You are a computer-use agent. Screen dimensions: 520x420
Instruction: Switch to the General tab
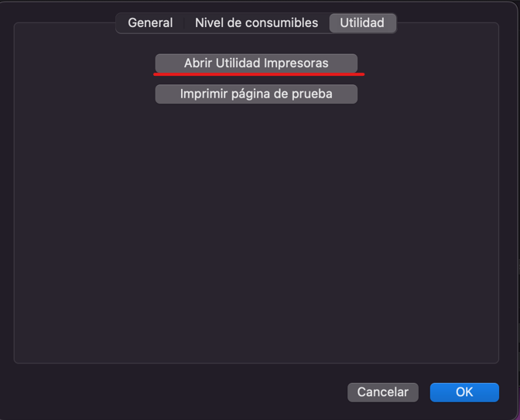coord(150,23)
